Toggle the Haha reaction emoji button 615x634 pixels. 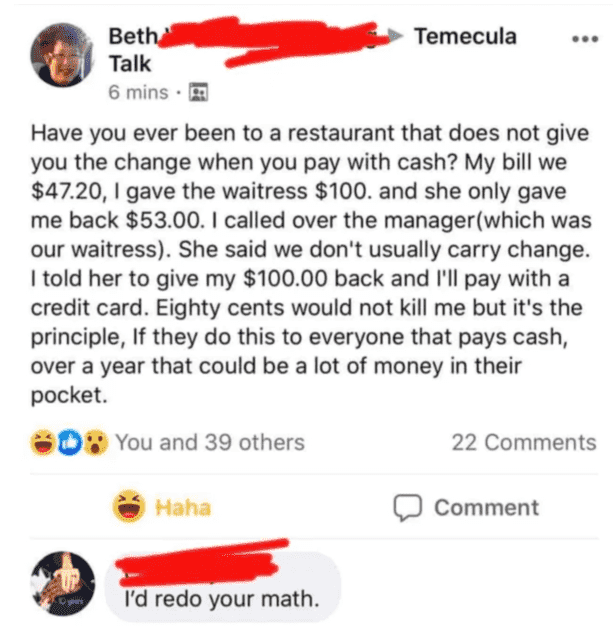coord(129,506)
